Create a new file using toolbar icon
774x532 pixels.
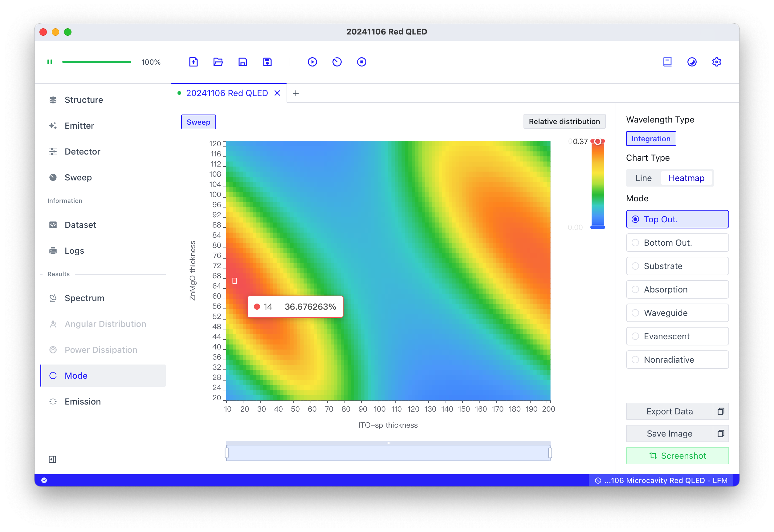point(193,62)
